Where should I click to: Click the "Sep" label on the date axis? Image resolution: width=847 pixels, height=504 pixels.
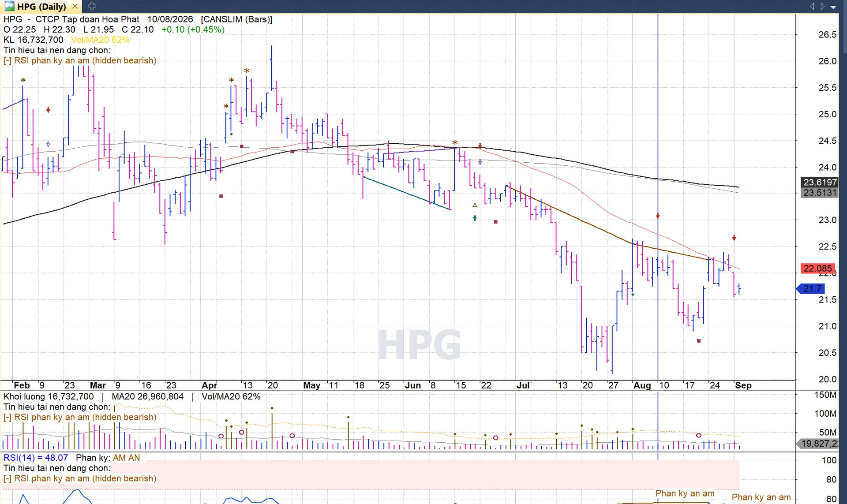743,385
